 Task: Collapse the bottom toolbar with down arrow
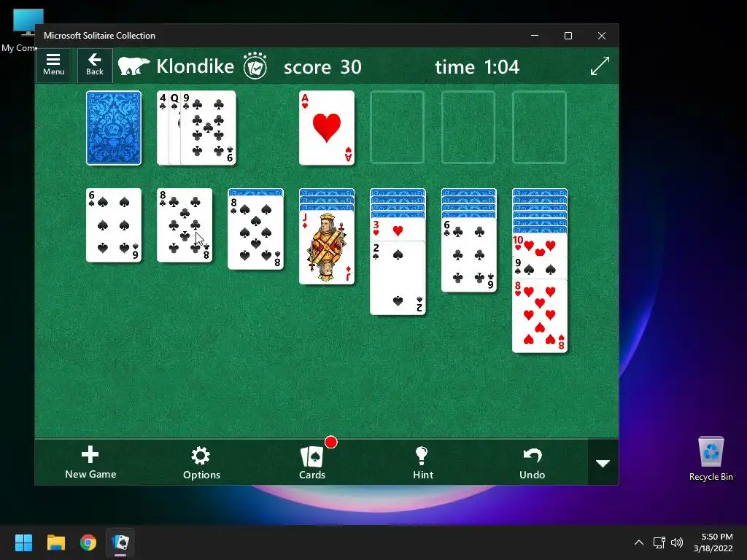pos(603,463)
